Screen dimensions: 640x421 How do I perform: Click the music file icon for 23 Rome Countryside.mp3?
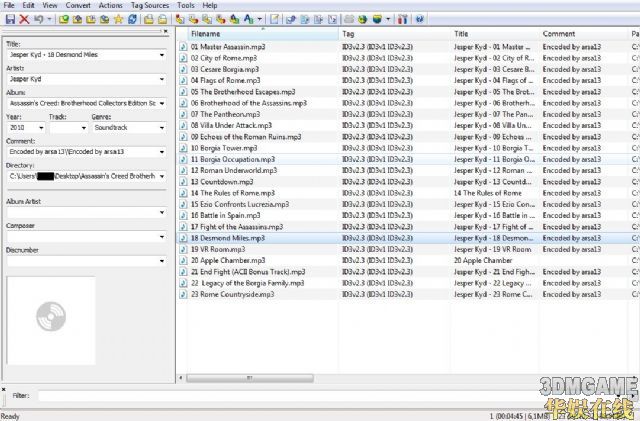pos(183,294)
